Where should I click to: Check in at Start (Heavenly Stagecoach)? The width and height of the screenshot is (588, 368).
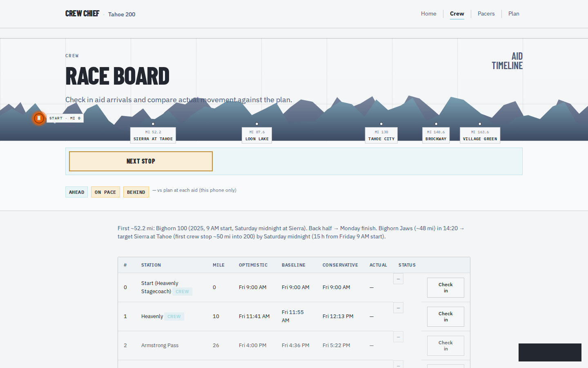(445, 287)
